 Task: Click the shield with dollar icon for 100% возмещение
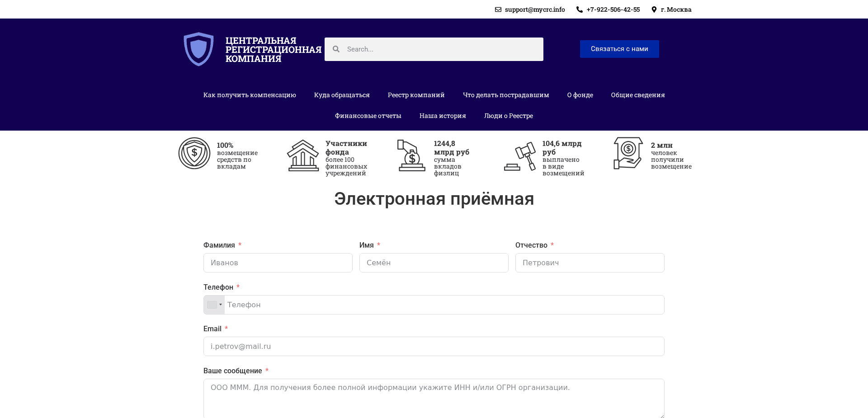click(x=194, y=153)
